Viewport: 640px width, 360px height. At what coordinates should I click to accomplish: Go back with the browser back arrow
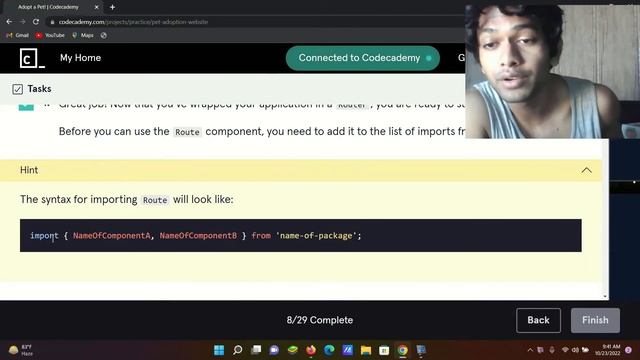9,22
